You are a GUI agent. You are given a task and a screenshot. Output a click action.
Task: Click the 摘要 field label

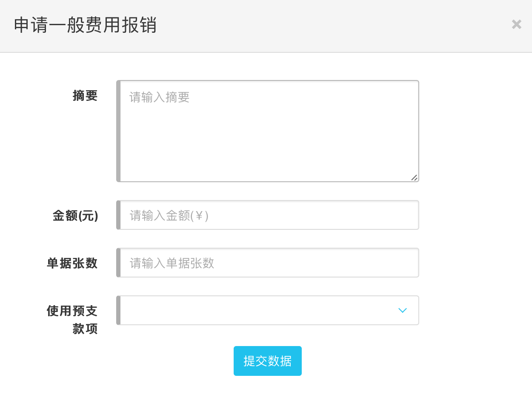(85, 96)
